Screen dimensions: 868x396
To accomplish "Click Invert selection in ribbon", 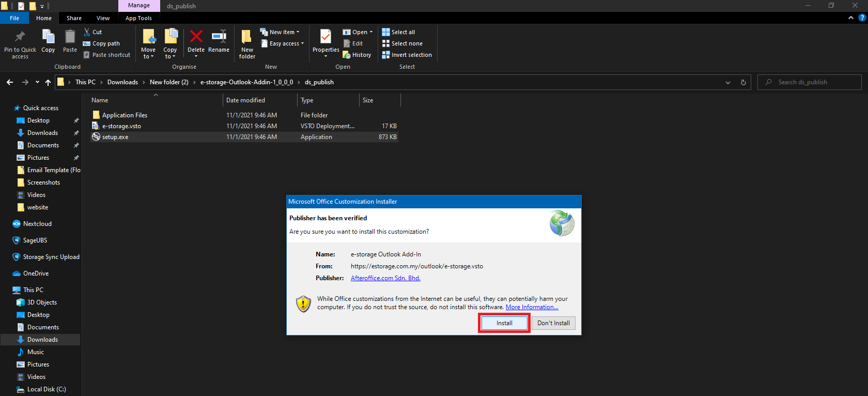I will pos(407,55).
